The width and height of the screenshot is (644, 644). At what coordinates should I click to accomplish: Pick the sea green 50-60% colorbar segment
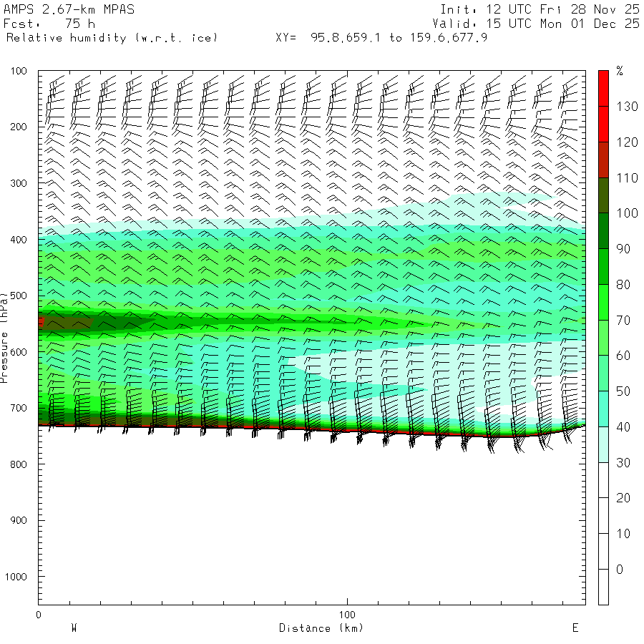coord(603,374)
